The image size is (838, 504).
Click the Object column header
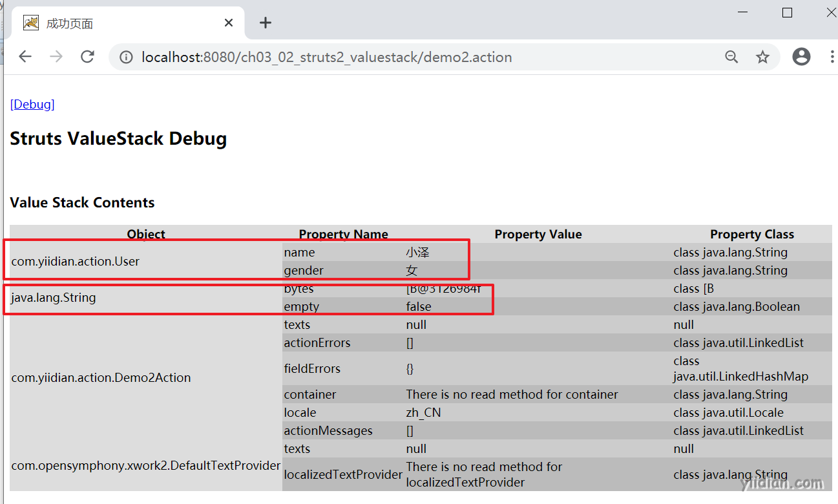(146, 234)
